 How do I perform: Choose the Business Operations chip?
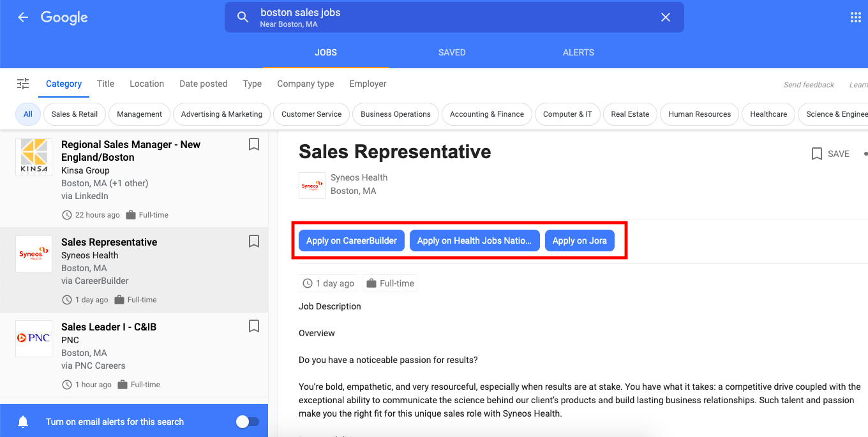396,114
